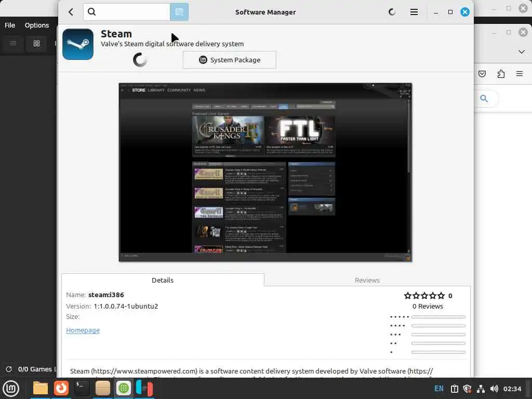Close the Software Manager window
The height and width of the screenshot is (399, 532).
pos(465,12)
